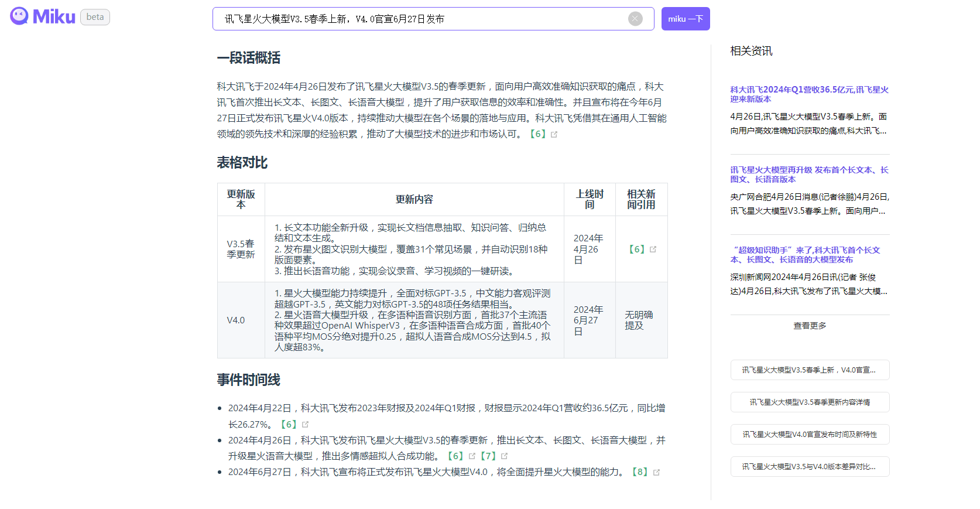980x509 pixels.
Task: Open external link icon after summary paragraph
Action: pyautogui.click(x=554, y=135)
